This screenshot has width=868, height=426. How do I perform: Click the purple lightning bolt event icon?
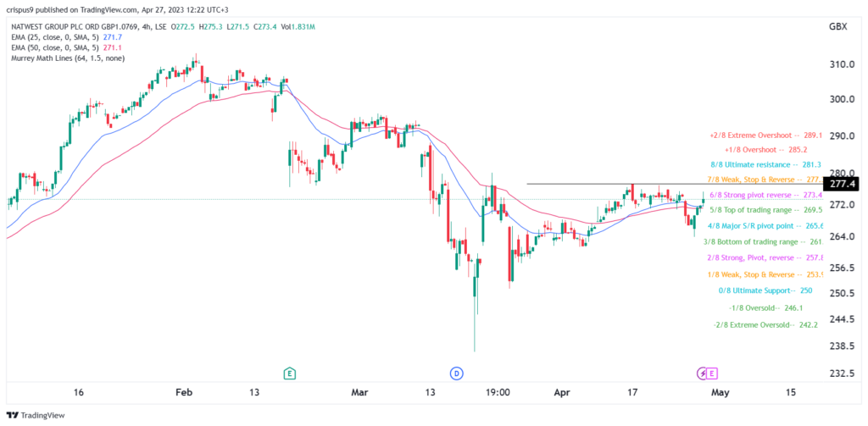[x=702, y=373]
